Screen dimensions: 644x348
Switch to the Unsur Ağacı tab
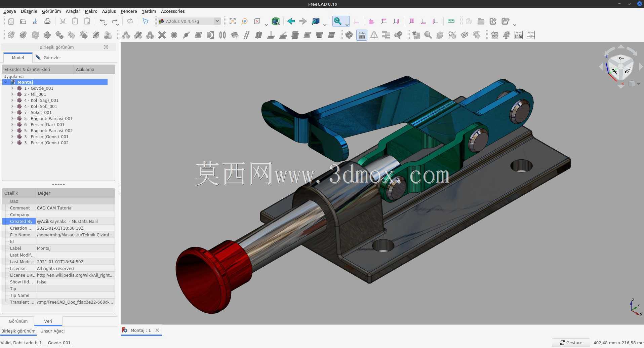[x=52, y=331]
